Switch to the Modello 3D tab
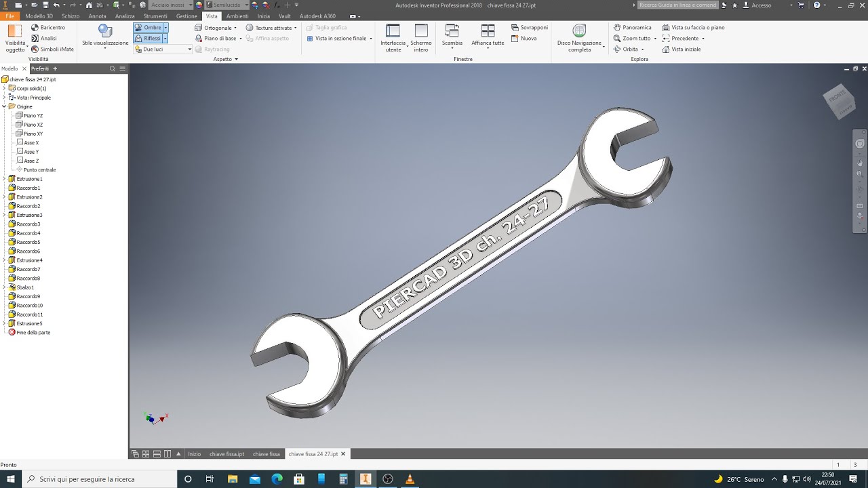This screenshot has width=868, height=488. (39, 16)
